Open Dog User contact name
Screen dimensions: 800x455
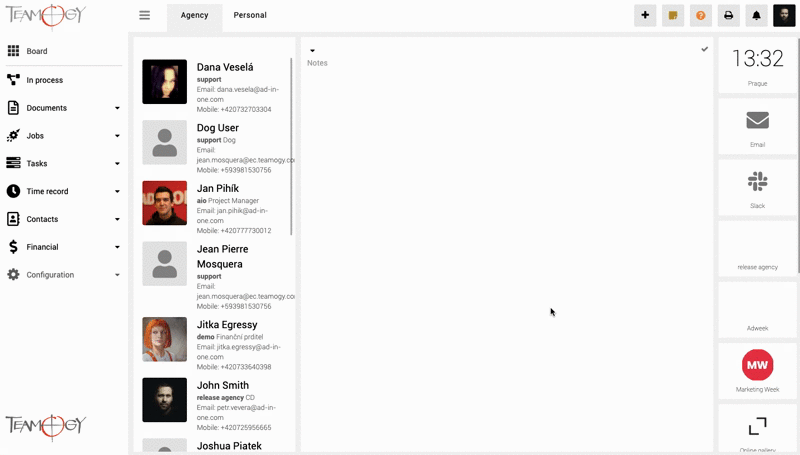(x=218, y=128)
